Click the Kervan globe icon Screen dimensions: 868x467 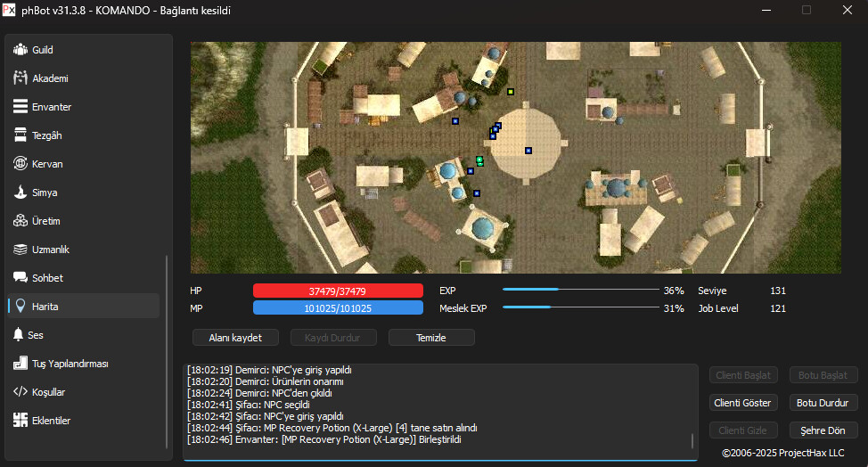click(x=20, y=164)
